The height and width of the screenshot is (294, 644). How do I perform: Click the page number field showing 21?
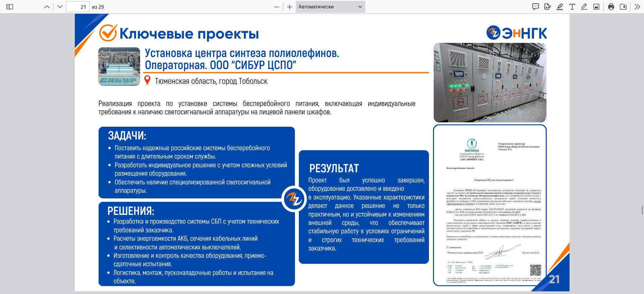[x=78, y=7]
